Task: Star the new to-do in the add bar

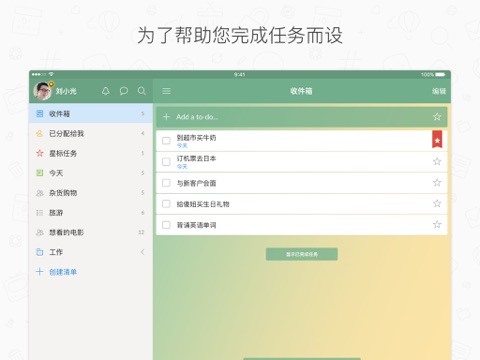Action: (437, 117)
